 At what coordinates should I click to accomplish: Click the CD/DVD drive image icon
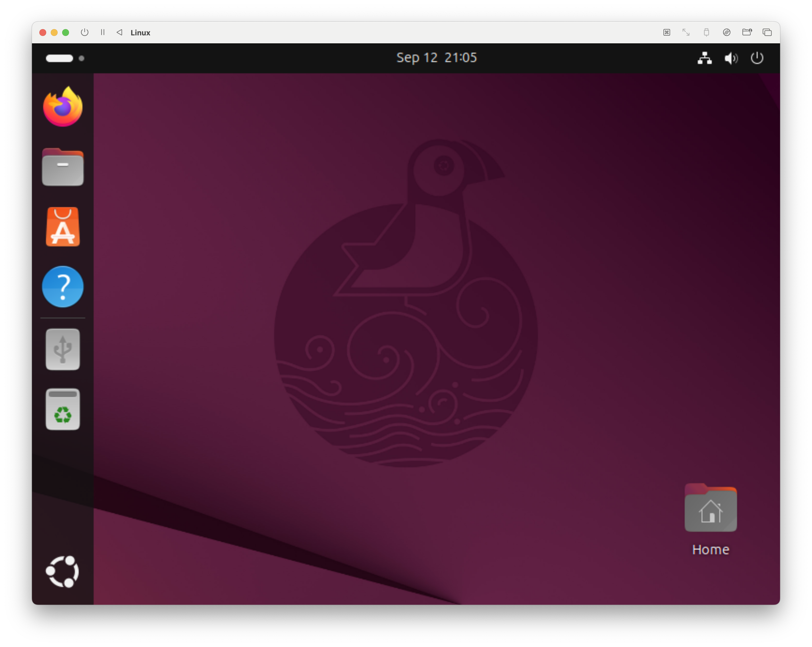[726, 33]
